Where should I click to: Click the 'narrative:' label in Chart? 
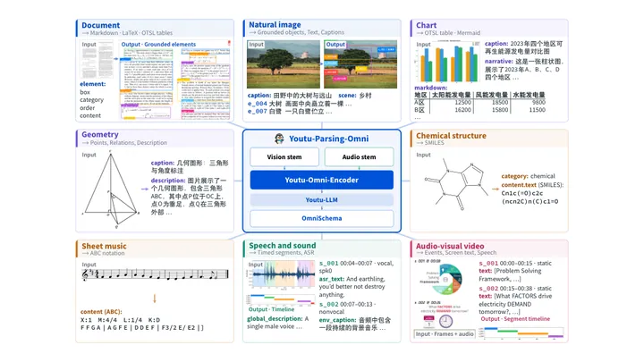[499, 61]
